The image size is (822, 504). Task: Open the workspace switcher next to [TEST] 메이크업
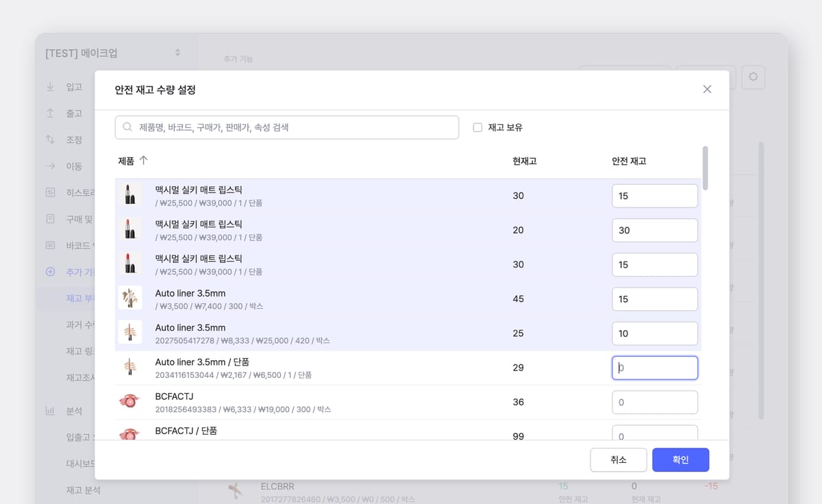click(177, 51)
